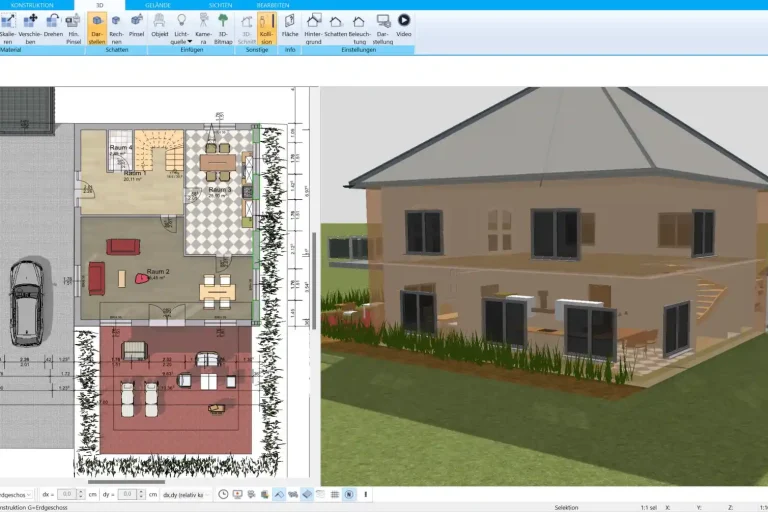The height and width of the screenshot is (512, 768).
Task: Select the staircase in the floor plan
Action: (159, 150)
